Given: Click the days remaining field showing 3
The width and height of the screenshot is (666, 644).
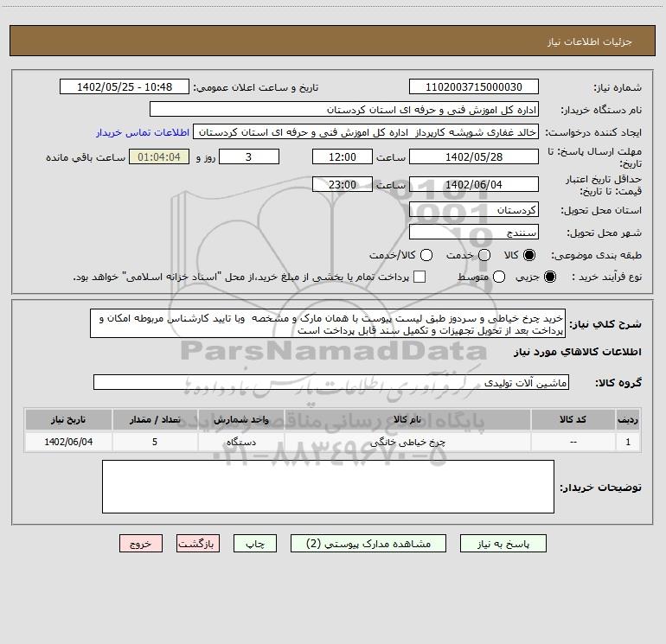Looking at the screenshot, I should [249, 156].
